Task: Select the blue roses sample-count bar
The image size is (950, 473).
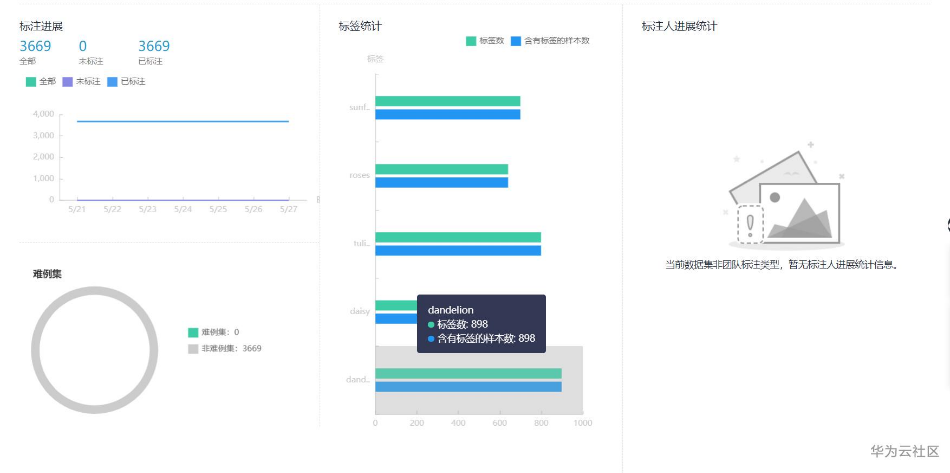Action: click(x=442, y=182)
